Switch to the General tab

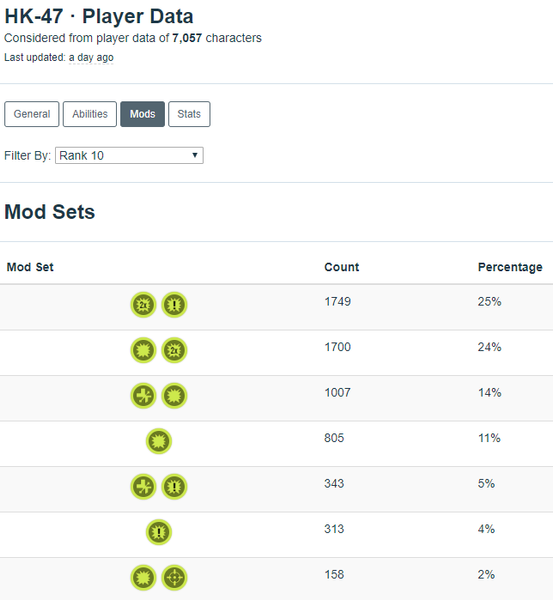click(32, 114)
